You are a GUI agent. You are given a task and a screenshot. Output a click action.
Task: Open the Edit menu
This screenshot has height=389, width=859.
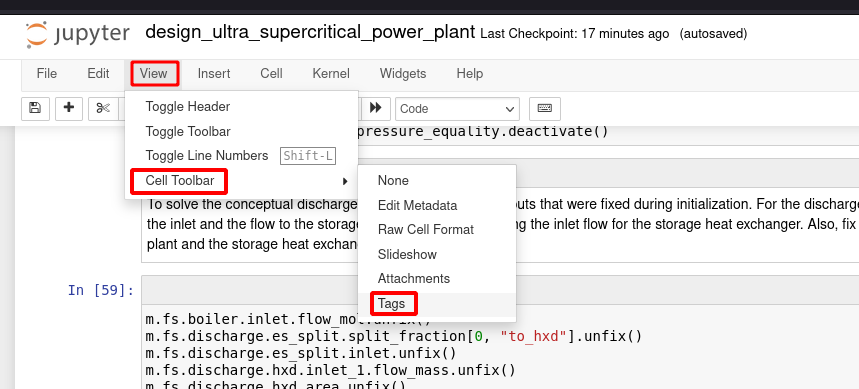(x=98, y=73)
